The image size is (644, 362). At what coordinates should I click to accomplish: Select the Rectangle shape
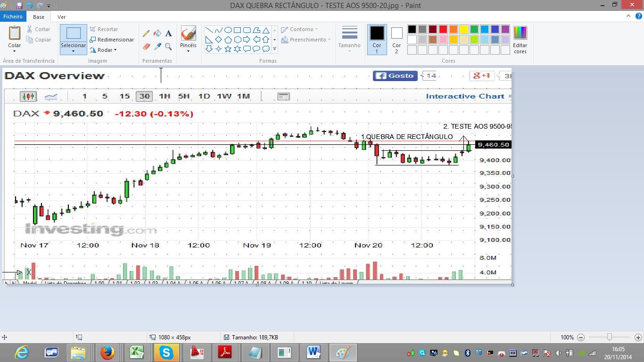coord(237,30)
